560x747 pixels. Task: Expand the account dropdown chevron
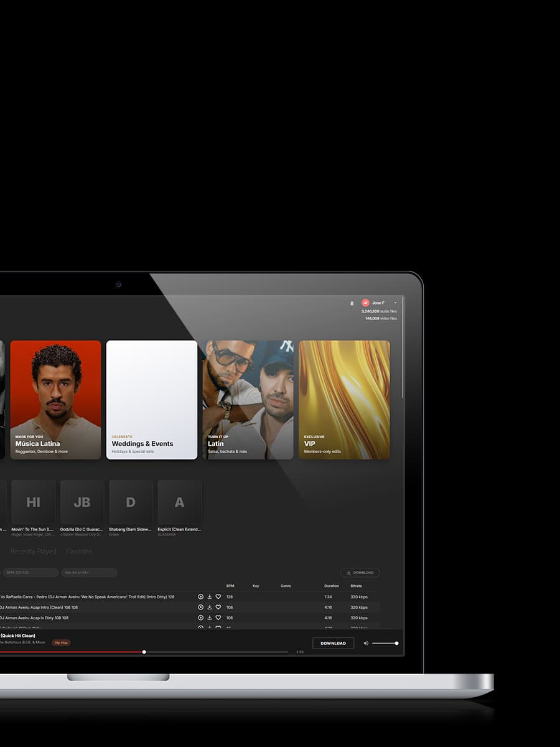pos(395,303)
